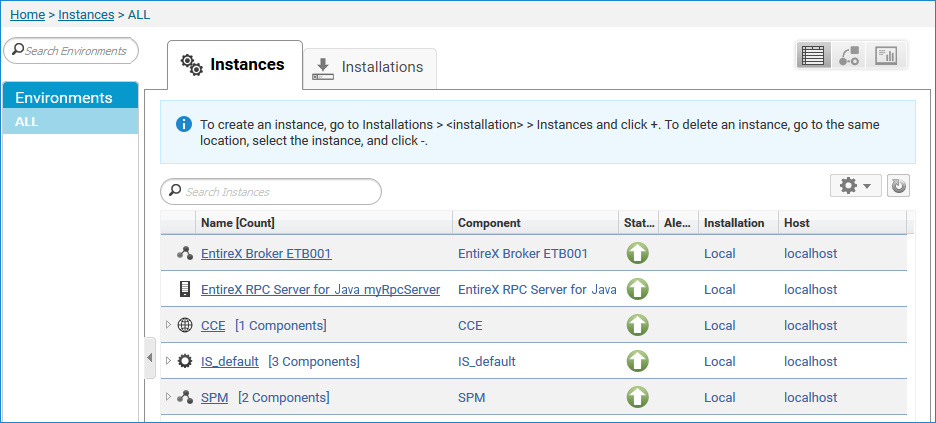Open the EntireX Broker ETB001 link
Screen dimensions: 936x423
pos(266,254)
